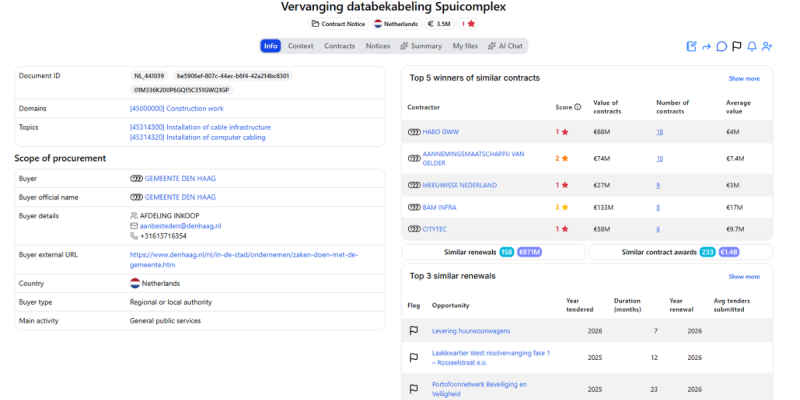Screen dimensions: 800x400
Task: Flag this notice with the header flag icon
Action: click(736, 46)
